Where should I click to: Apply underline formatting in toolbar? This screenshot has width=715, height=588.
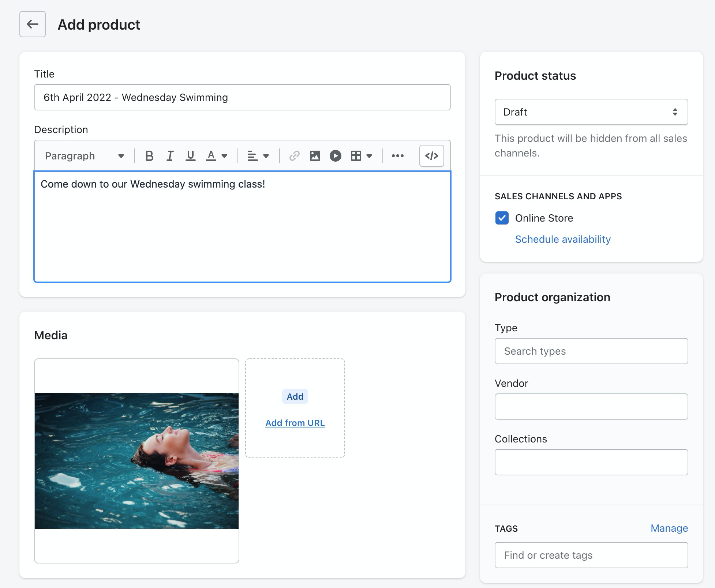(190, 156)
